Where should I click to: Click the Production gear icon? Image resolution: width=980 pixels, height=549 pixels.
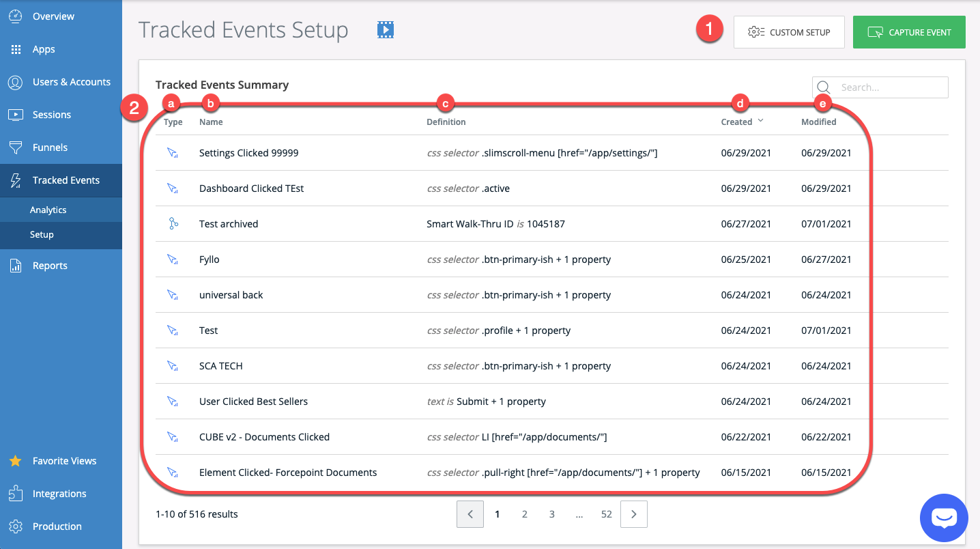(16, 526)
